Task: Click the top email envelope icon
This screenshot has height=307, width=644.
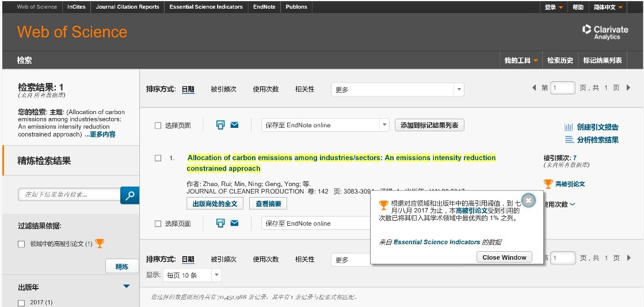Action: pos(234,125)
